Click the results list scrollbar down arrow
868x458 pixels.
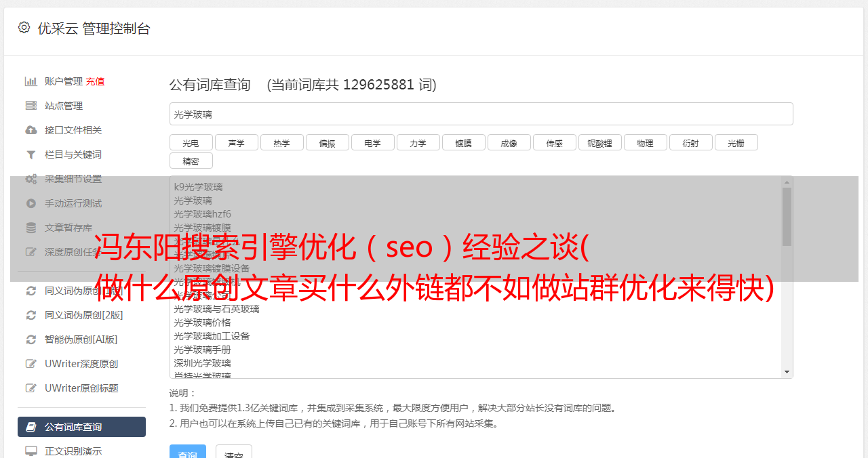(787, 372)
